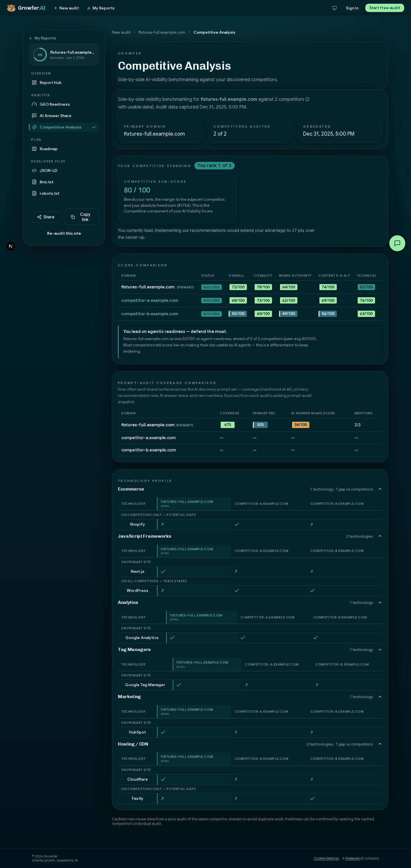This screenshot has height=868, width=411.
Task: Click the share icon on Share button
Action: [x=39, y=217]
